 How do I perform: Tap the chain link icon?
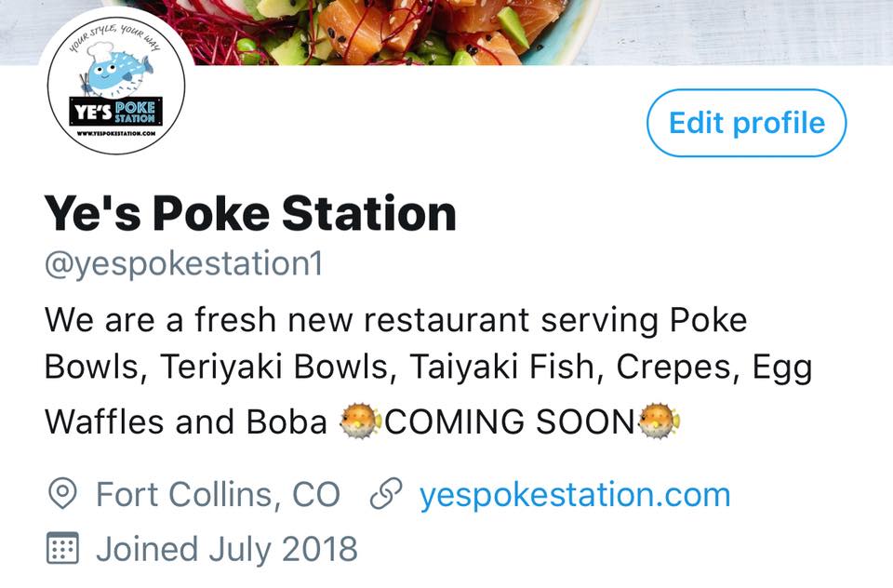(386, 493)
